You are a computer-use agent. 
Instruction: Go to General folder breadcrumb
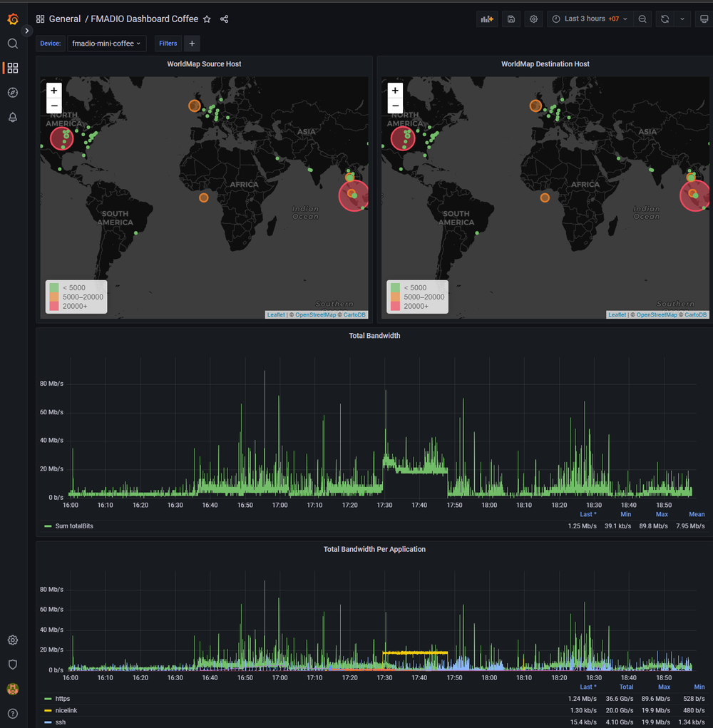coord(65,19)
